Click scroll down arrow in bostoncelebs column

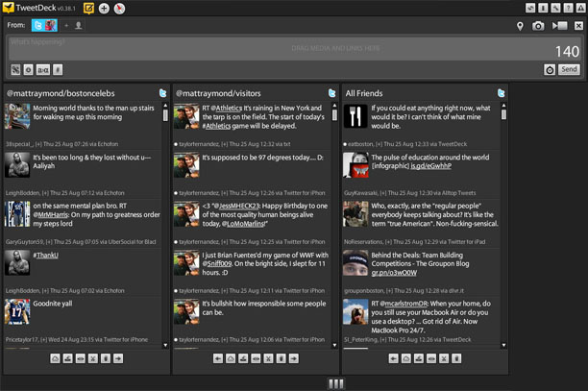point(165,345)
